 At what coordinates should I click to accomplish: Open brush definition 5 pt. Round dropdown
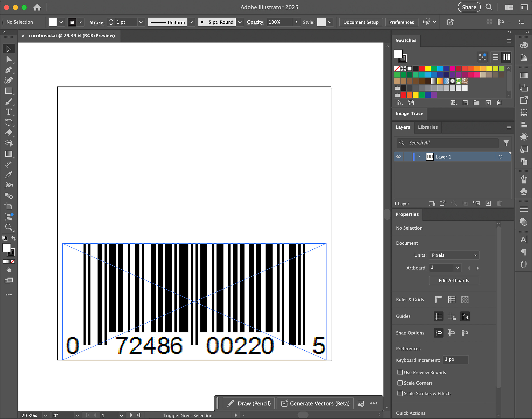click(x=240, y=22)
